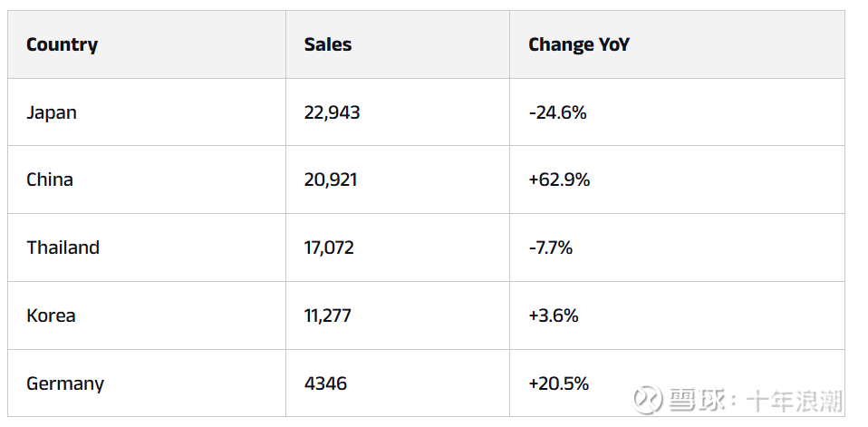Click the +20.5% change for Germany

558,383
